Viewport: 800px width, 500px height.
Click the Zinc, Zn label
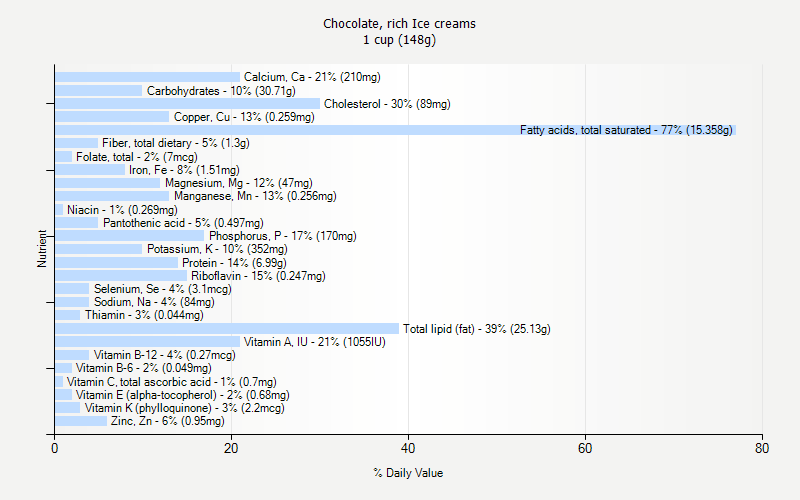tap(167, 421)
